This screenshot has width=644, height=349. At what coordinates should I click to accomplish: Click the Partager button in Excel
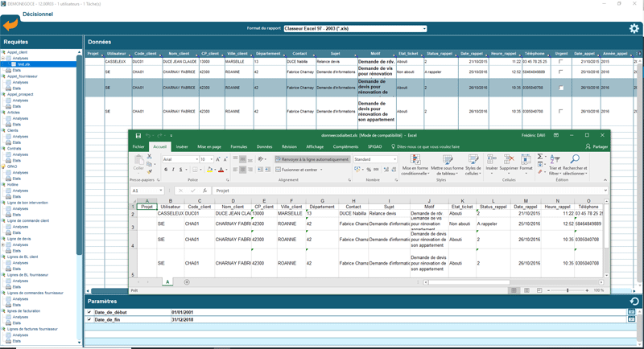pyautogui.click(x=597, y=147)
